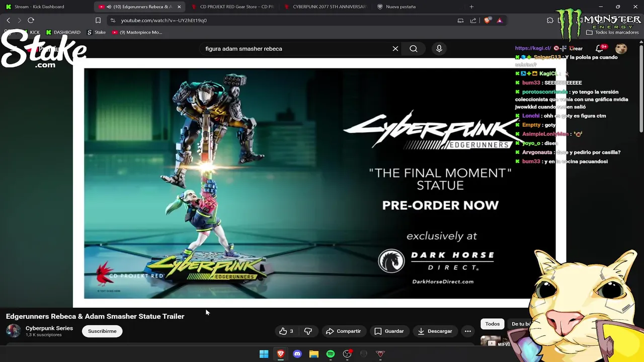Open the red winged app in taskbar
Screen dimensions: 644x362
point(380,354)
